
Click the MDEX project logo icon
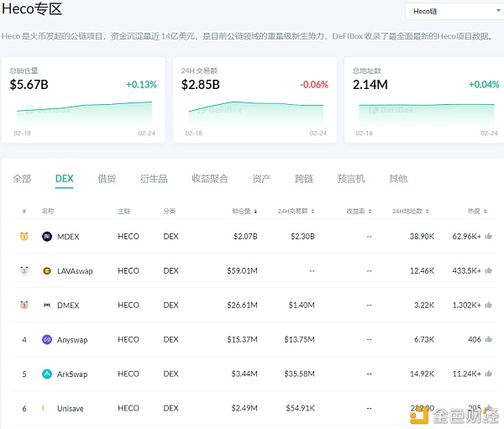pyautogui.click(x=47, y=237)
